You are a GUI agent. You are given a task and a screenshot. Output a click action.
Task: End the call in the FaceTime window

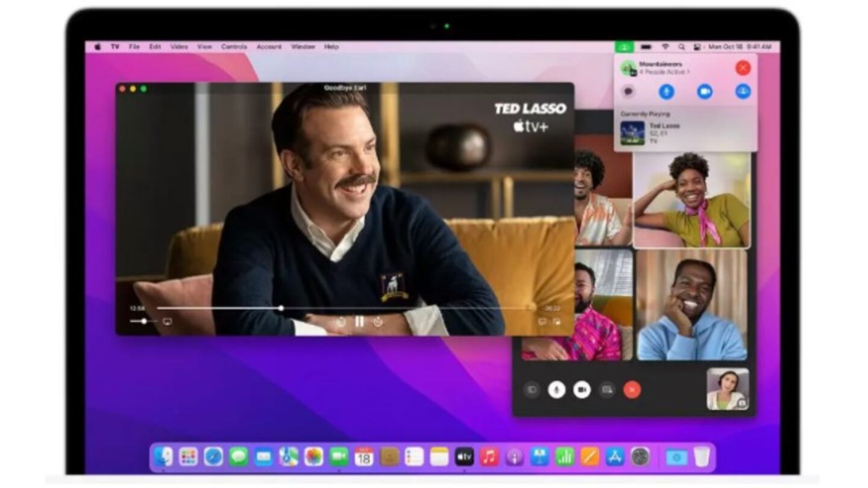tap(632, 390)
